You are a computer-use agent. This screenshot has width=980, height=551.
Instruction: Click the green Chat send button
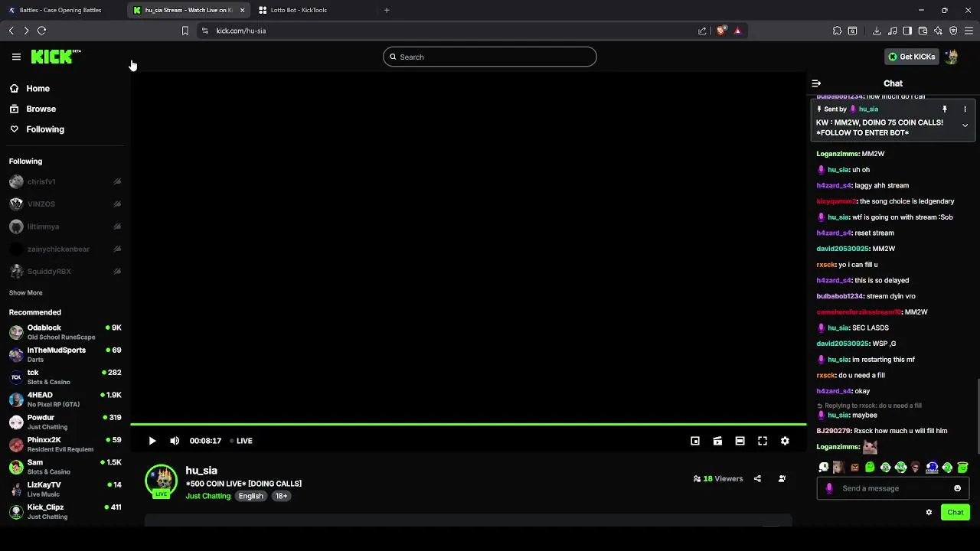[955, 513]
